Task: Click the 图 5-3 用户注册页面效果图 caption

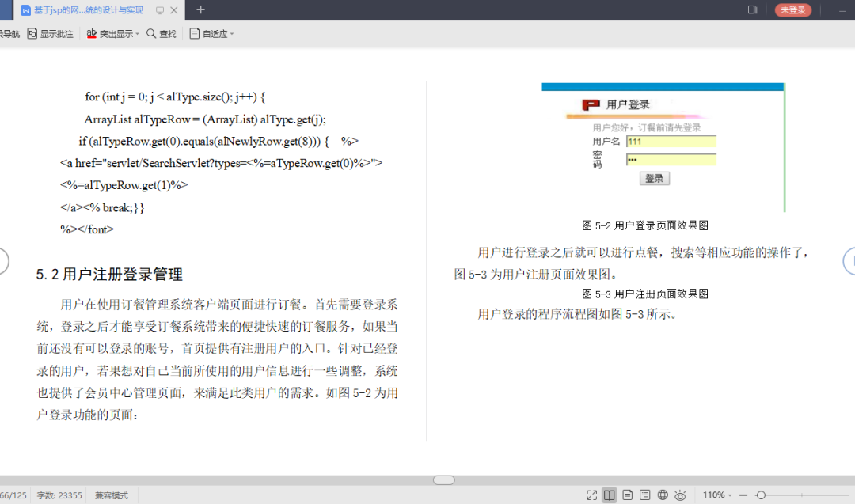Action: coord(645,294)
